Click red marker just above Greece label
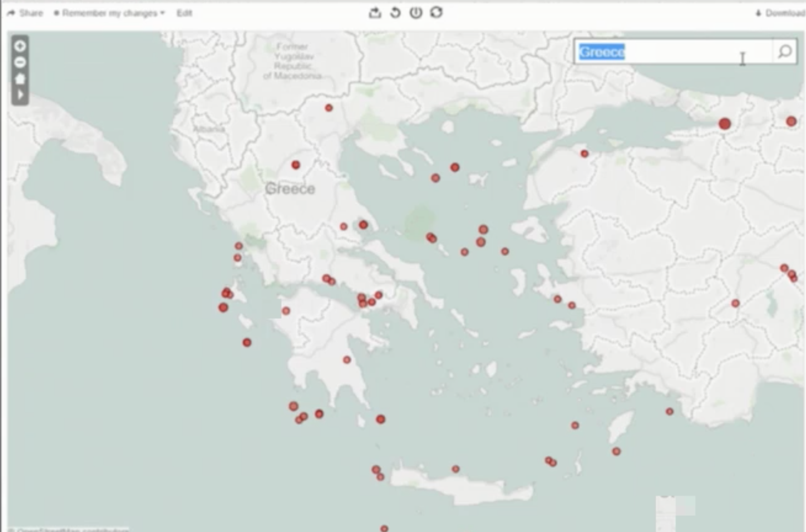The width and height of the screenshot is (806, 532). tap(296, 165)
